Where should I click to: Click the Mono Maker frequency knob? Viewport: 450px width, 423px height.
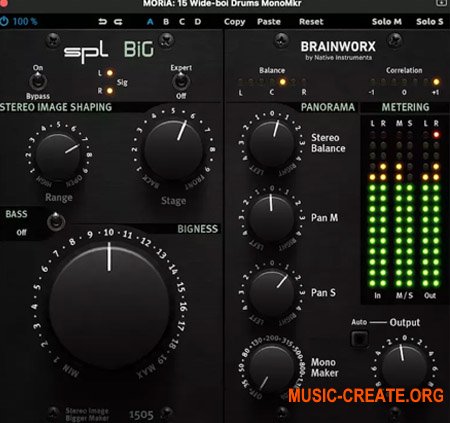tap(272, 368)
